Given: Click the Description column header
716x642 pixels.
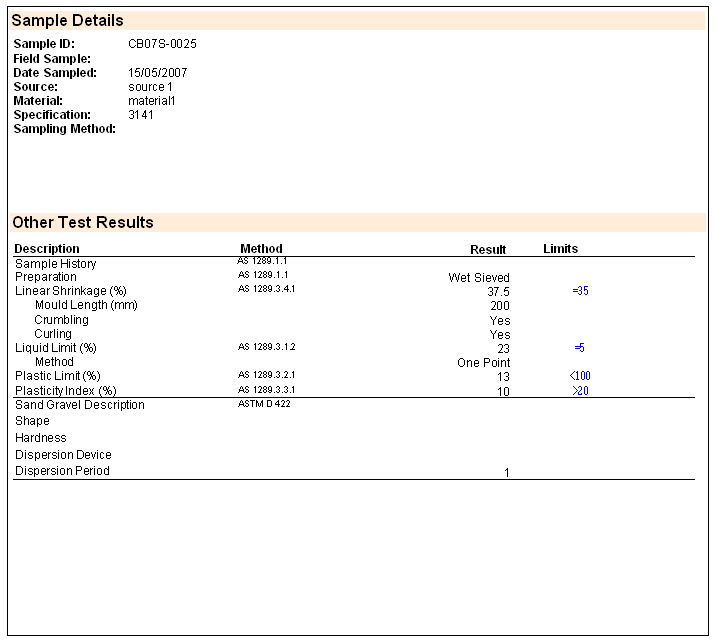Looking at the screenshot, I should 47,249.
